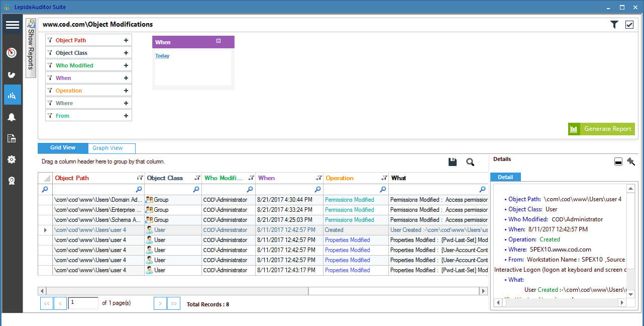The image size is (644, 326).
Task: Open the Today link in the When panel
Action: point(162,55)
